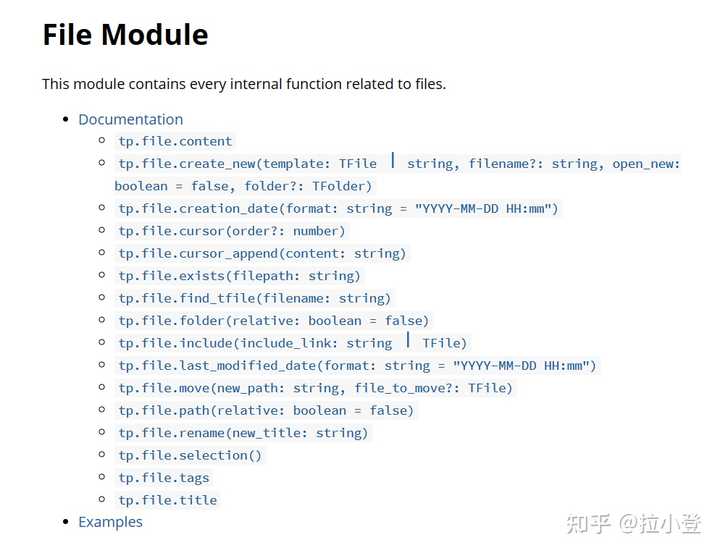View tp.file.last_modified_date documentation
Screen dimensions: 720x553
pyautogui.click(x=357, y=366)
